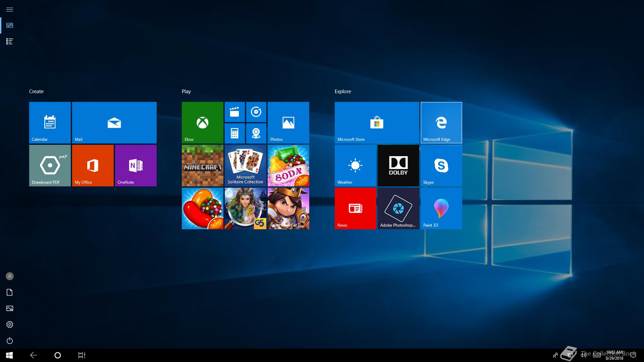
Task: Open the Paint 3D tile
Action: coord(441,208)
